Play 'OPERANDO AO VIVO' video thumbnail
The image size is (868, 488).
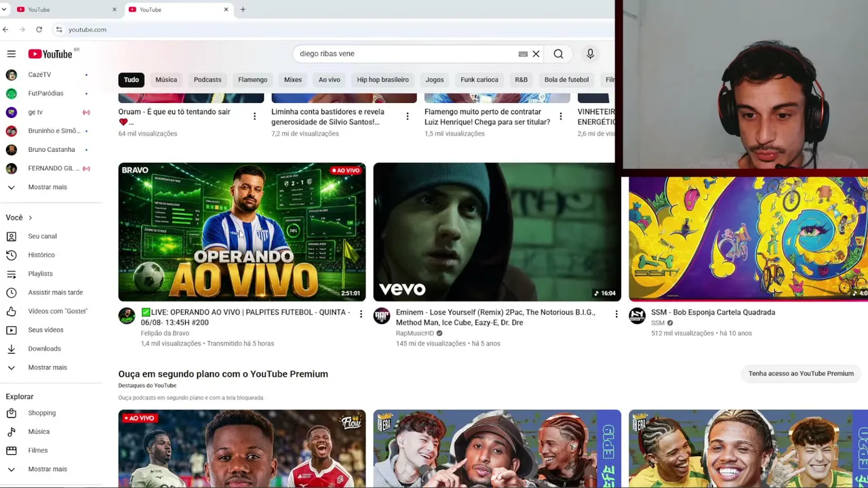coord(242,232)
